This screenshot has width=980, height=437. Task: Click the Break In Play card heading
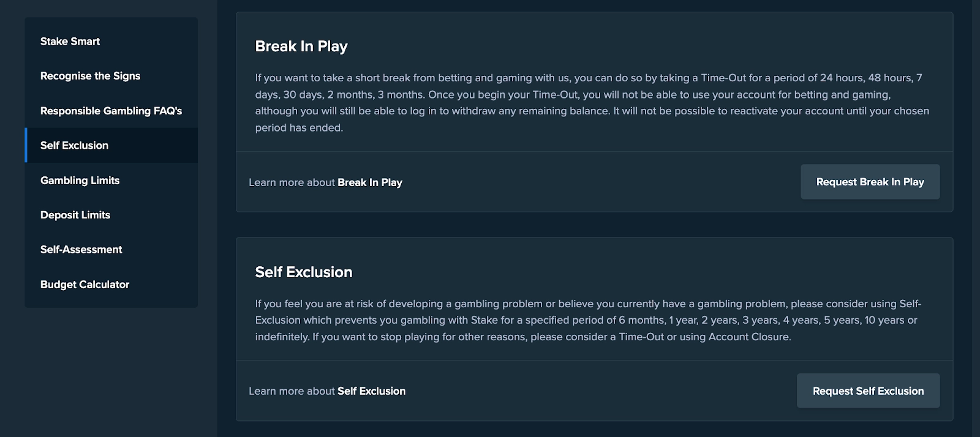(x=301, y=47)
